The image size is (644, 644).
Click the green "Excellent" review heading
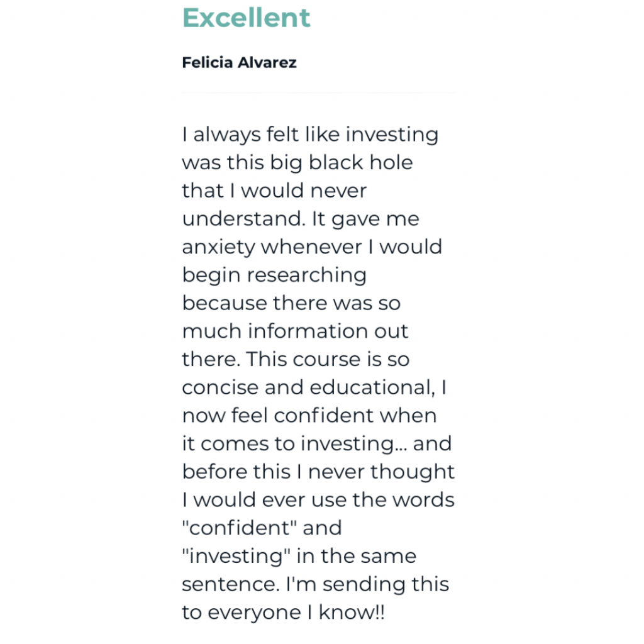tap(246, 18)
